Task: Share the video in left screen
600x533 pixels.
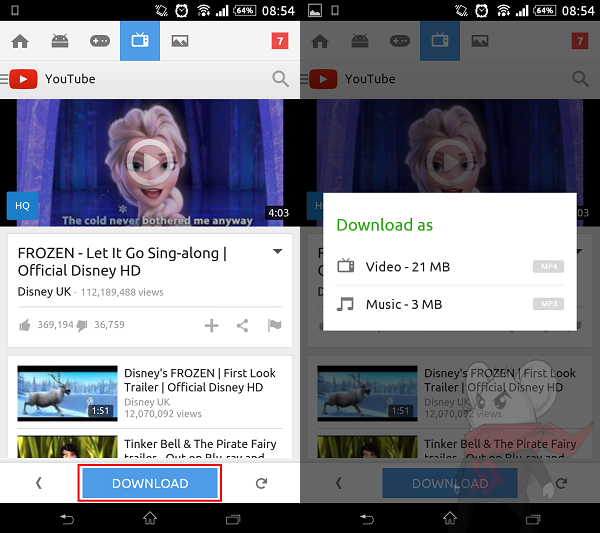Action: (x=243, y=326)
